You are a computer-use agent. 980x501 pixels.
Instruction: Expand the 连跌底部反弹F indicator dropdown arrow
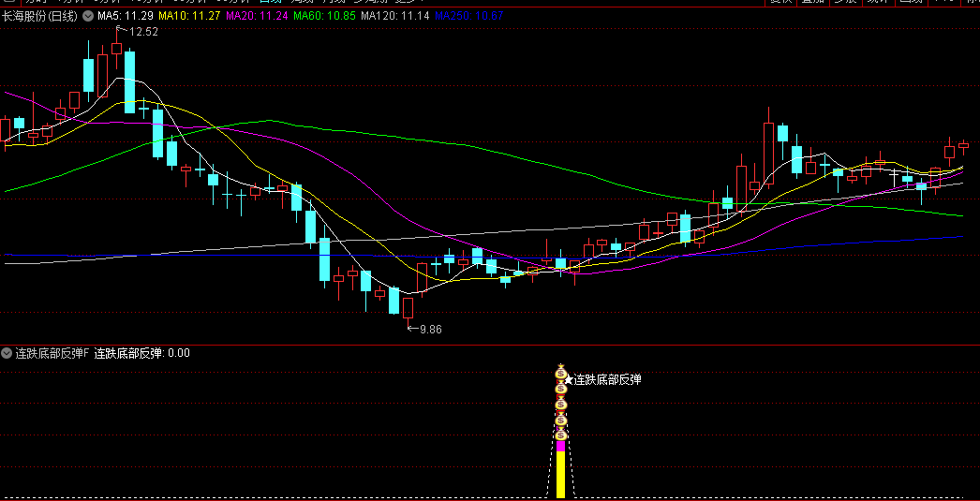pos(7,354)
